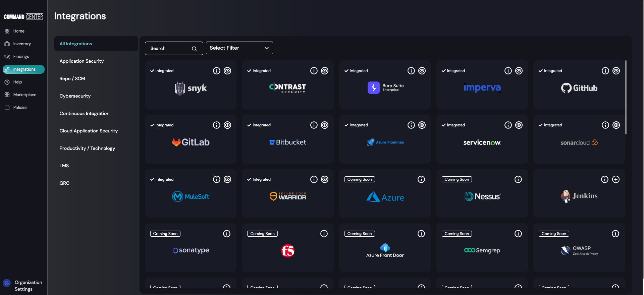Image resolution: width=644 pixels, height=295 pixels.
Task: Toggle the eye icon on the MuleSoft card
Action: (227, 179)
